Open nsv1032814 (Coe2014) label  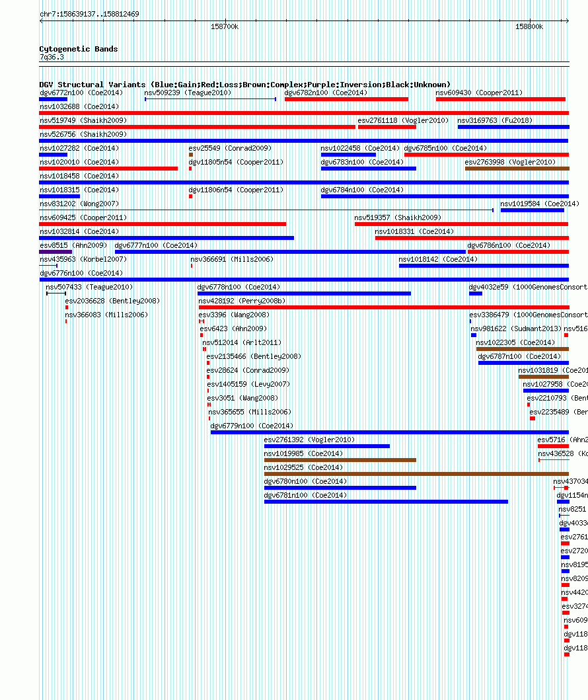79,231
